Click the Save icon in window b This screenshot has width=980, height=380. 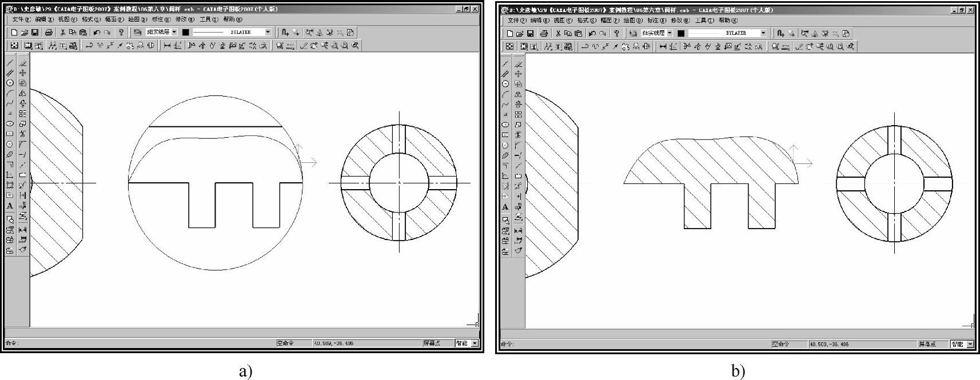point(530,33)
